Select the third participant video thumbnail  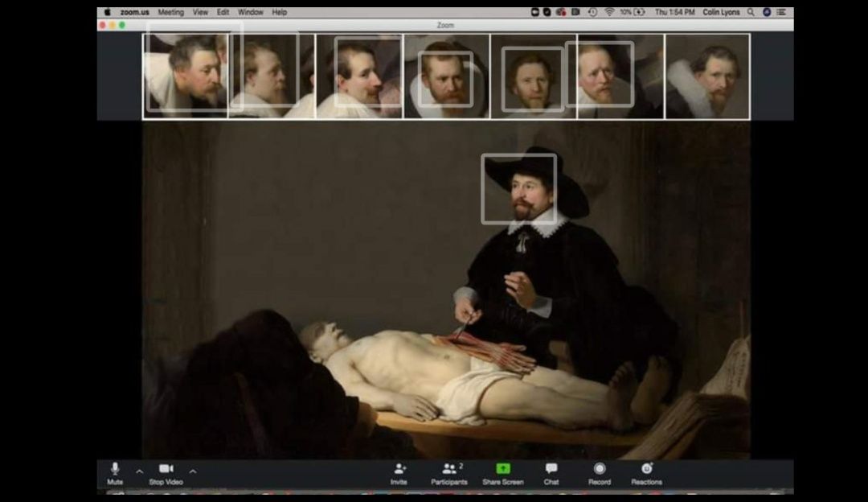point(359,76)
